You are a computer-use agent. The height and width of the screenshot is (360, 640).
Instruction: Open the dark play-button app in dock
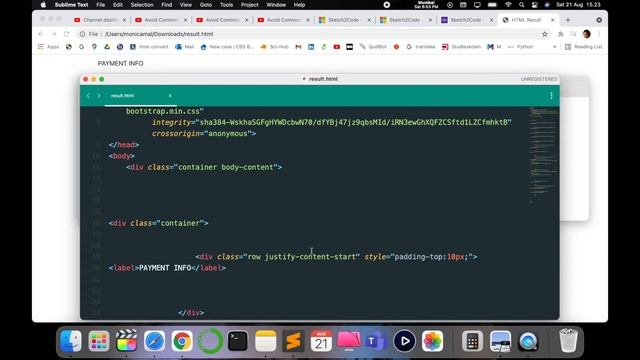(x=404, y=341)
